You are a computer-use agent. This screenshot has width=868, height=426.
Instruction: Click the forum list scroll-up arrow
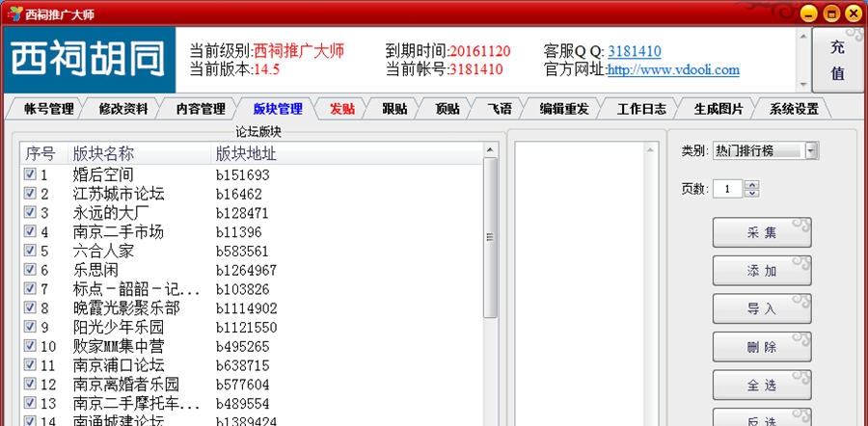(490, 149)
